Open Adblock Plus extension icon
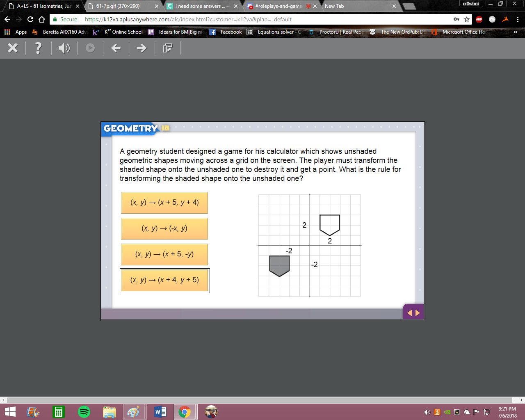The height and width of the screenshot is (420, 525). (479, 19)
